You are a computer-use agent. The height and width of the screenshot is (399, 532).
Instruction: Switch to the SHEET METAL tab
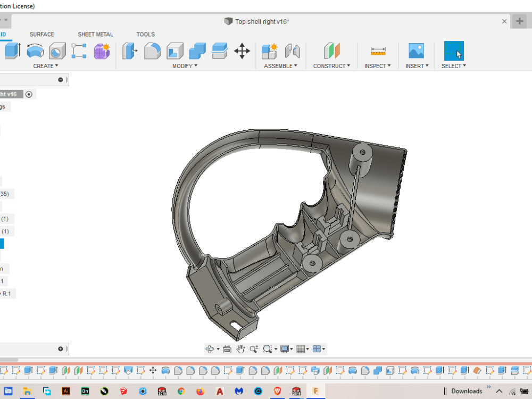click(95, 34)
